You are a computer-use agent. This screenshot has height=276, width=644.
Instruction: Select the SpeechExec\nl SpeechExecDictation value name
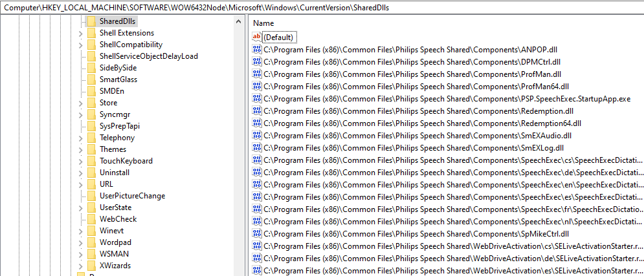[x=452, y=221]
